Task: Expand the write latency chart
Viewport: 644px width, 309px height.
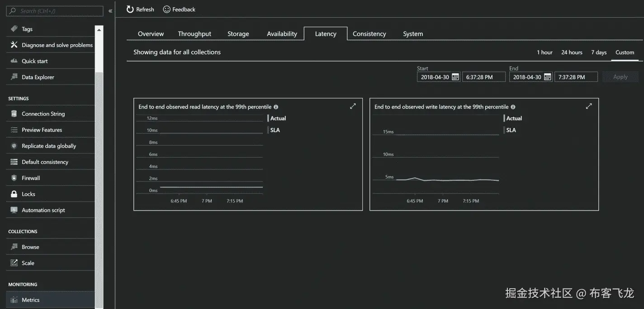Action: point(589,106)
